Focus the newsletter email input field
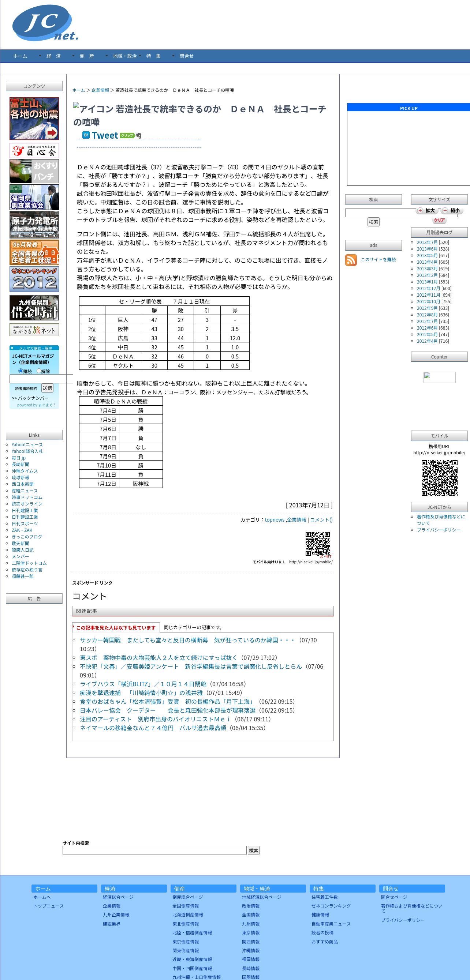Image resolution: width=470 pixels, height=980 pixels. click(41, 379)
